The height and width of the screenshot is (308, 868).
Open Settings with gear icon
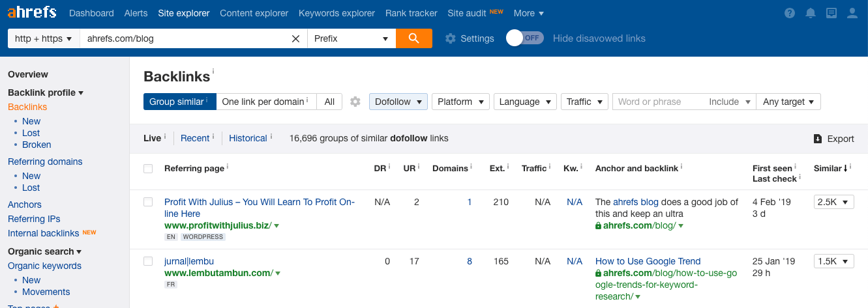coord(470,38)
